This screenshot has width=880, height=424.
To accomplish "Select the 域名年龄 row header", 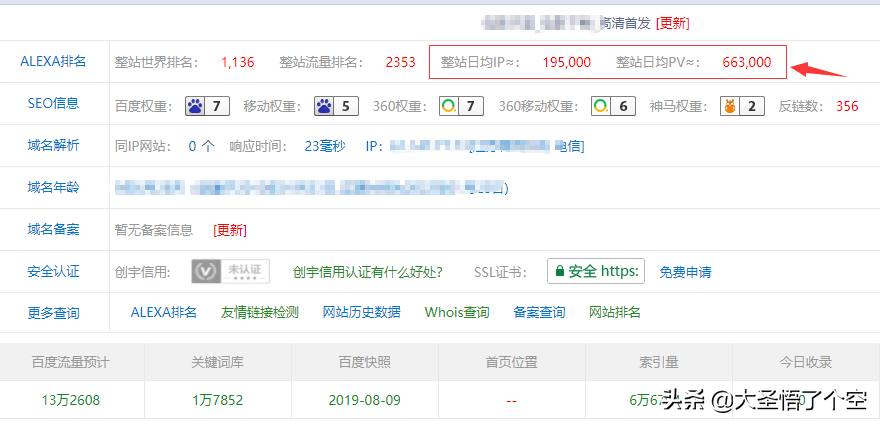I will 53,187.
